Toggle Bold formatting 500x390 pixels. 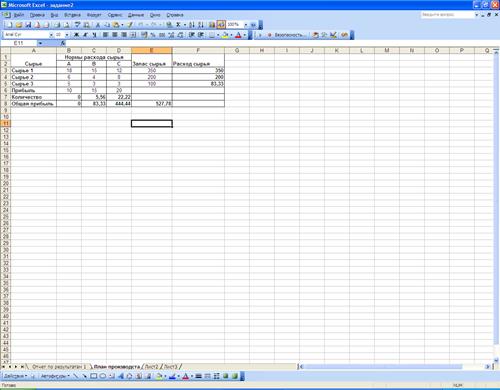pyautogui.click(x=76, y=35)
